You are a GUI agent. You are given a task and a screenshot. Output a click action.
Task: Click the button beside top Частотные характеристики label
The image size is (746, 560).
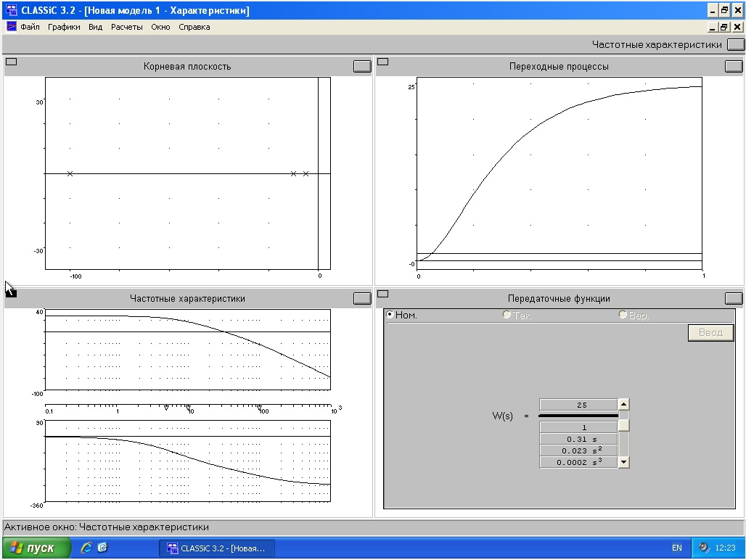(x=736, y=45)
